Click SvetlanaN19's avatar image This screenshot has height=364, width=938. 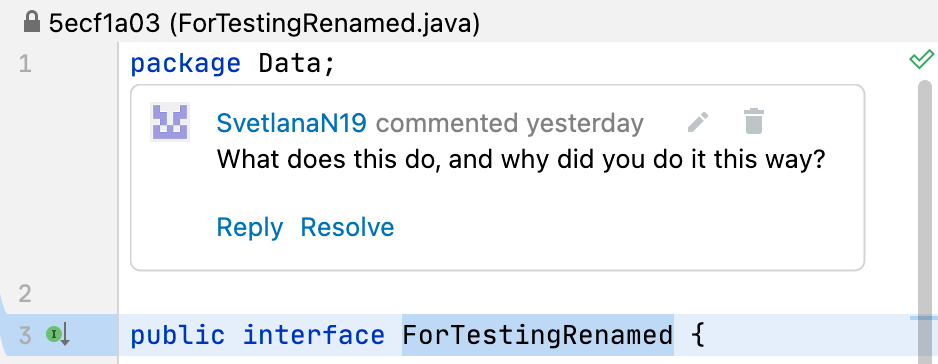pyautogui.click(x=170, y=122)
